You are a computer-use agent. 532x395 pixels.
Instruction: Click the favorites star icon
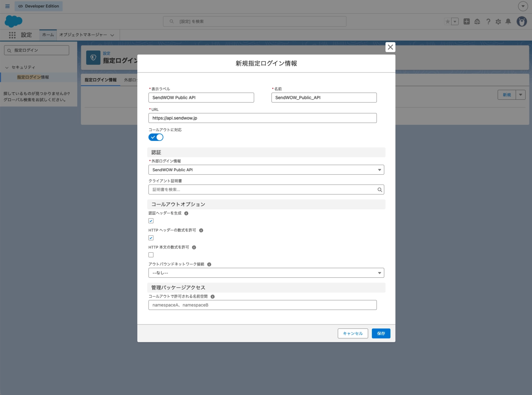point(447,21)
